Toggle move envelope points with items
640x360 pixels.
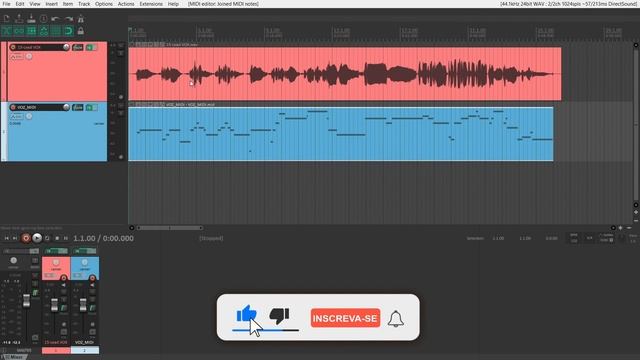[44, 31]
